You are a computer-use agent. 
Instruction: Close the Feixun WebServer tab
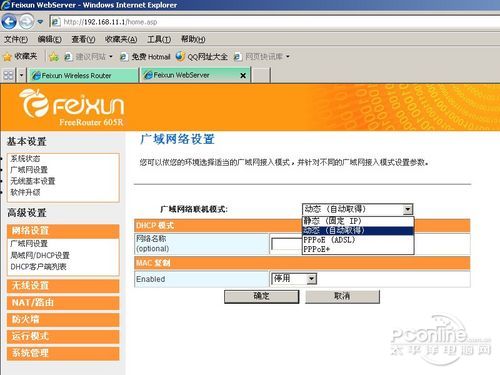point(243,76)
